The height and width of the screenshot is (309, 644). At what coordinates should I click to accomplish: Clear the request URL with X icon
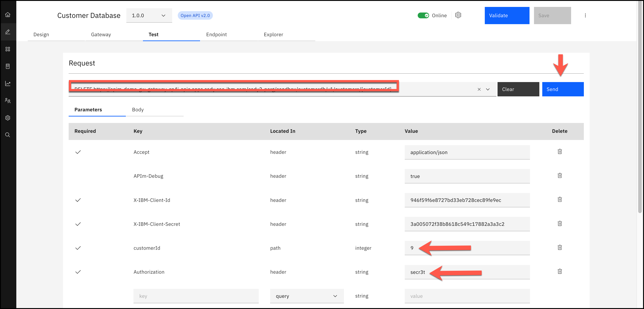click(479, 89)
